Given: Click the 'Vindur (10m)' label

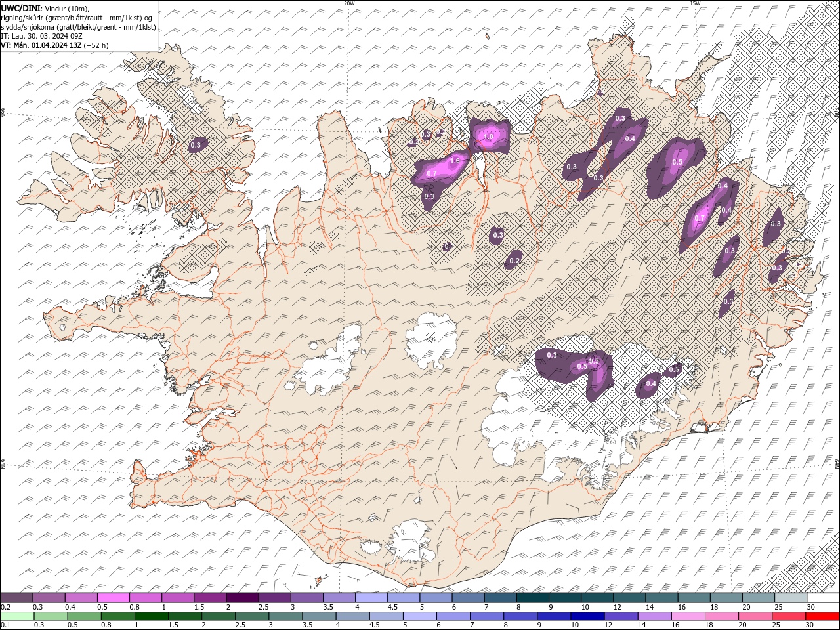Looking at the screenshot, I should pos(66,8).
